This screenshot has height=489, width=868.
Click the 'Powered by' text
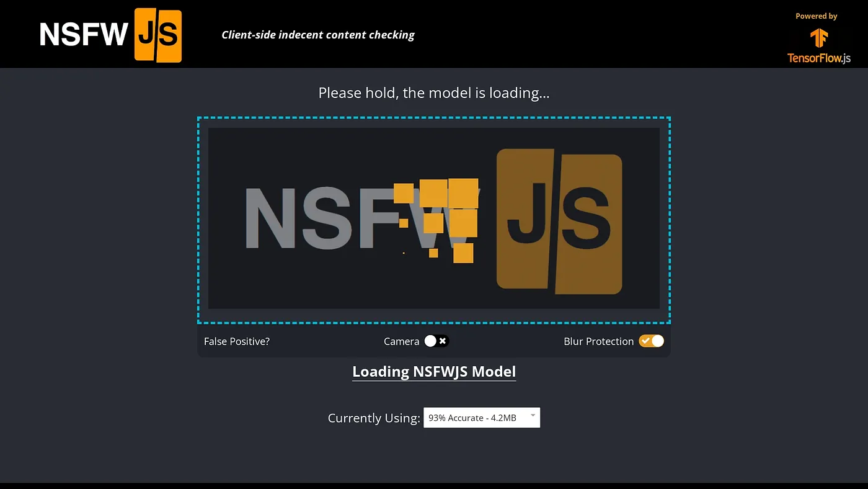coord(817,16)
